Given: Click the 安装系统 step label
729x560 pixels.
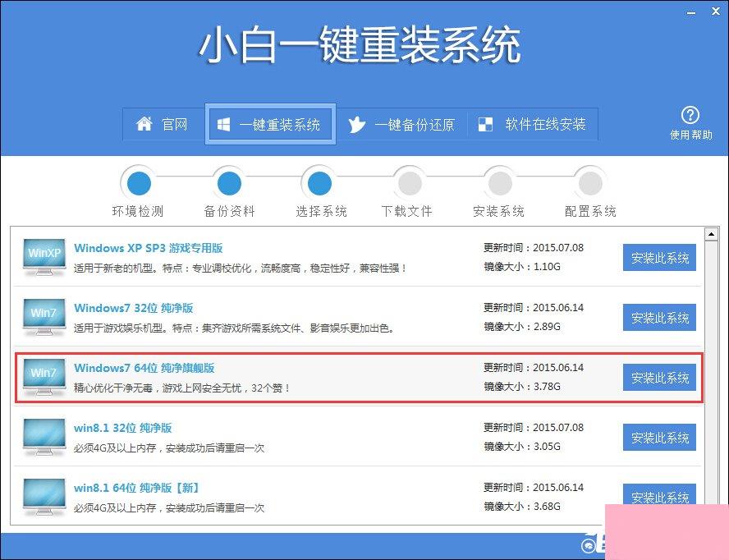Looking at the screenshot, I should (498, 211).
